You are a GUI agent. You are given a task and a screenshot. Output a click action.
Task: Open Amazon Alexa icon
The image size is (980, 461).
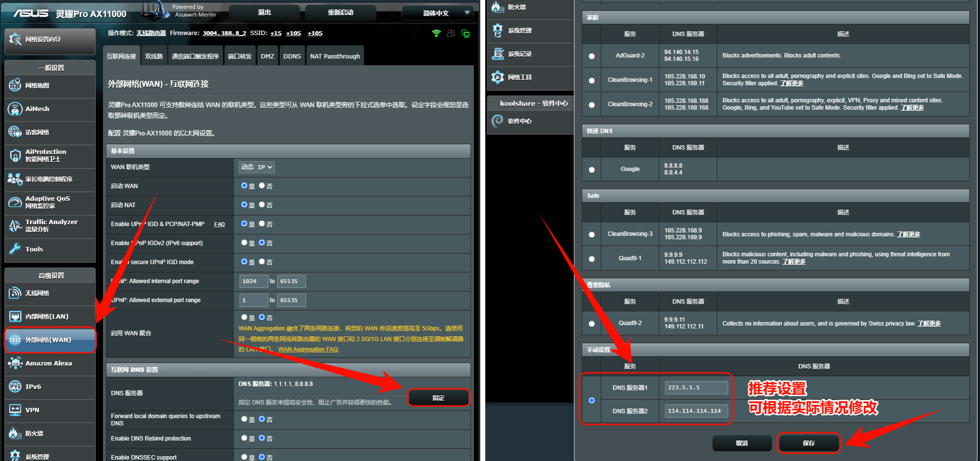[x=15, y=363]
